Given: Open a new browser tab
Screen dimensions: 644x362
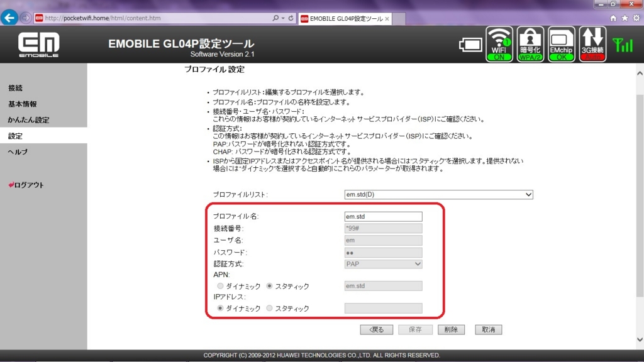Looking at the screenshot, I should pyautogui.click(x=399, y=19).
